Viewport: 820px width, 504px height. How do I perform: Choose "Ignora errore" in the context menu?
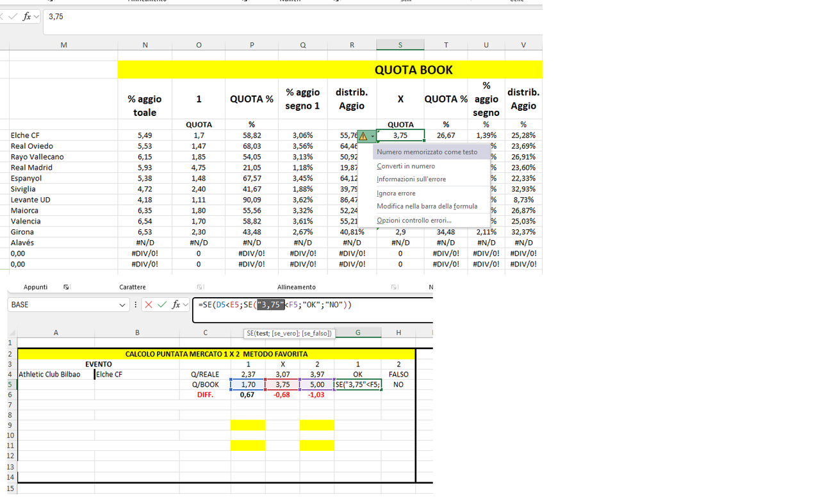396,193
